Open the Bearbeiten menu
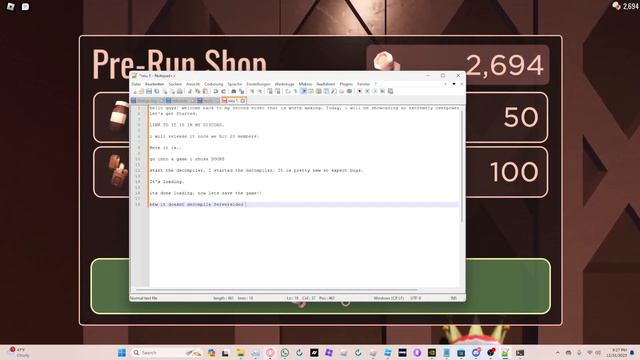The image size is (640, 360). 154,84
